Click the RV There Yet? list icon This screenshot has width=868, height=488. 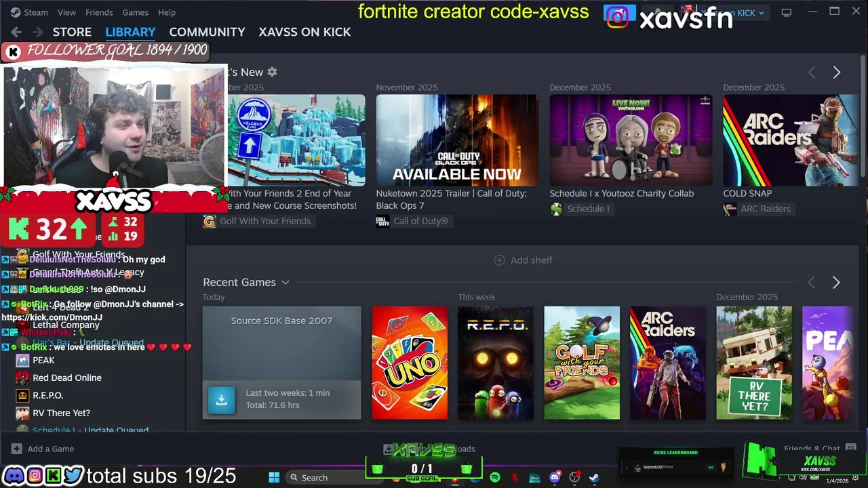[22, 413]
